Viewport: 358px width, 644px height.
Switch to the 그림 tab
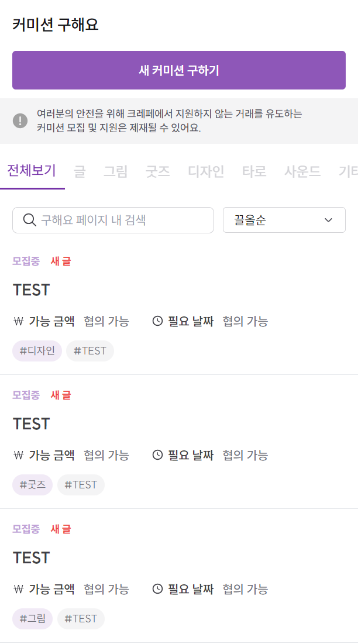pos(115,171)
